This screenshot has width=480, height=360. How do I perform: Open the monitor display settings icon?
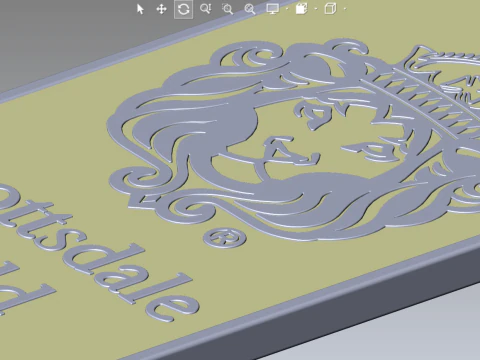coord(273,9)
